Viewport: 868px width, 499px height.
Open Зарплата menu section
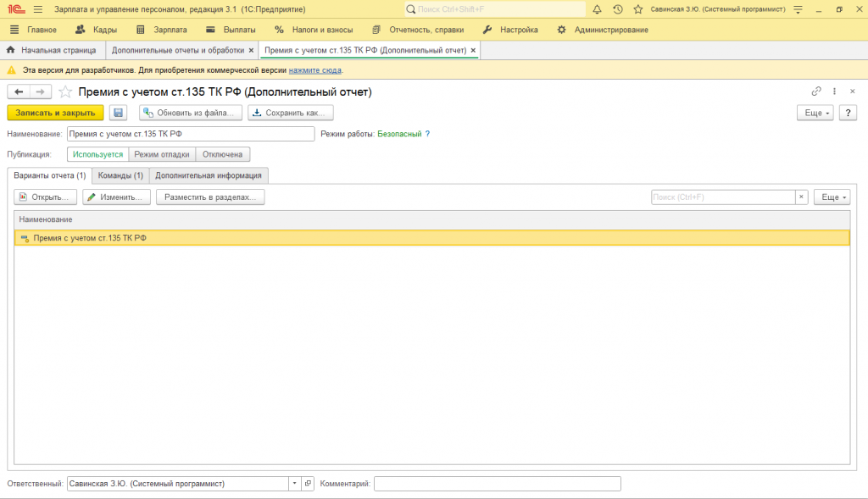pyautogui.click(x=162, y=30)
